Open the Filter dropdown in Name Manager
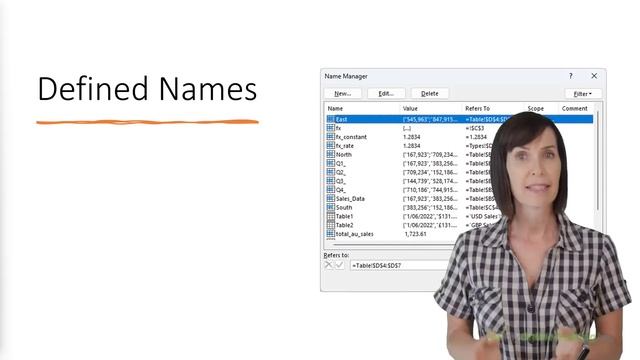Screen dimensions: 640x360 coord(583,94)
